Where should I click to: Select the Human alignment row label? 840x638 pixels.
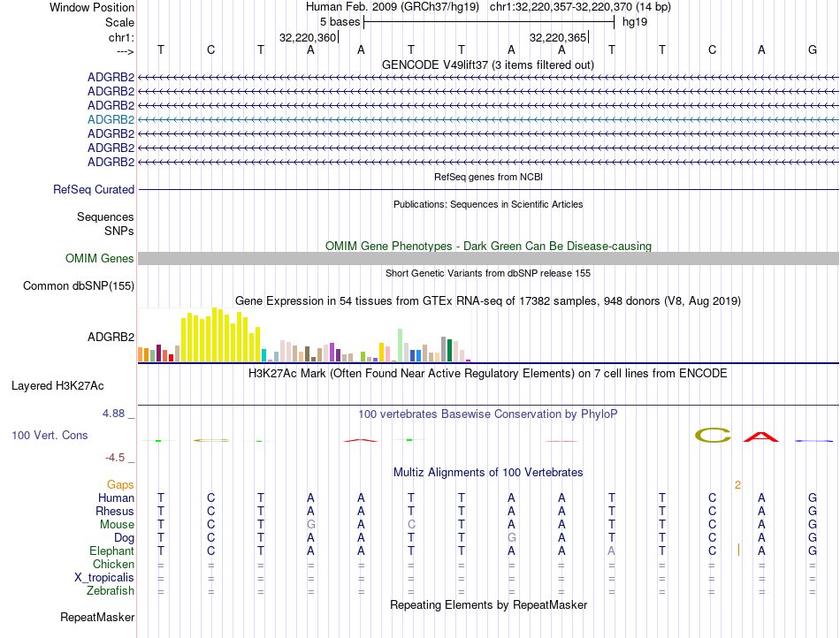coord(116,497)
